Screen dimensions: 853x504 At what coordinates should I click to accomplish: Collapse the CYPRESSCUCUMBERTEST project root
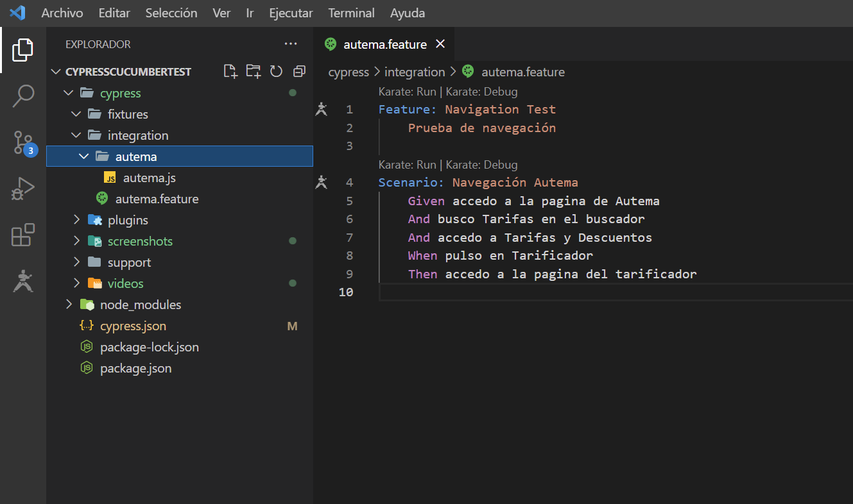coord(56,72)
